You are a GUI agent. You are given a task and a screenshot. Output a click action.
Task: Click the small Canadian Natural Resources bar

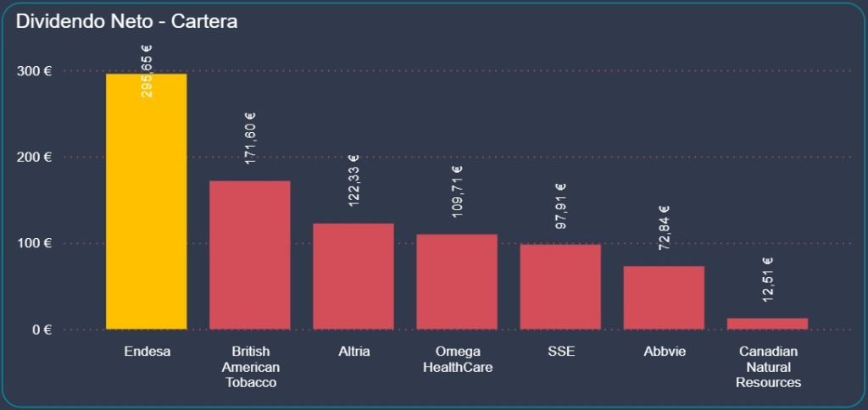coord(767,324)
